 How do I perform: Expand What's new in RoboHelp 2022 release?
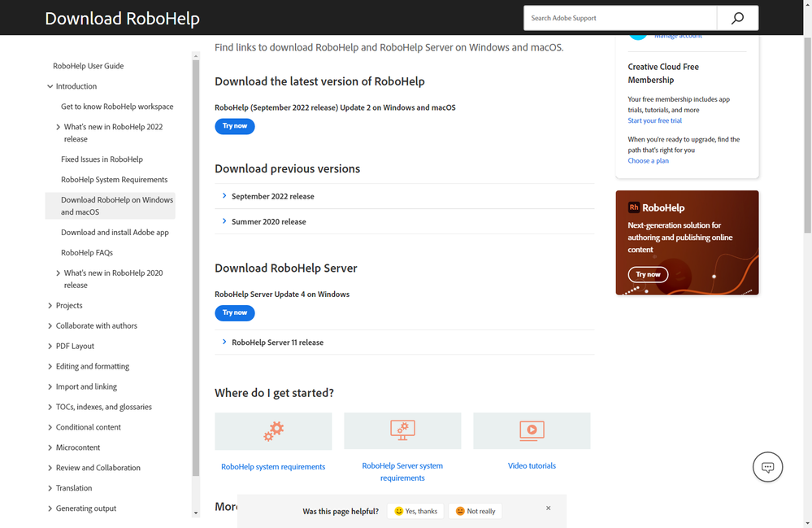point(58,127)
